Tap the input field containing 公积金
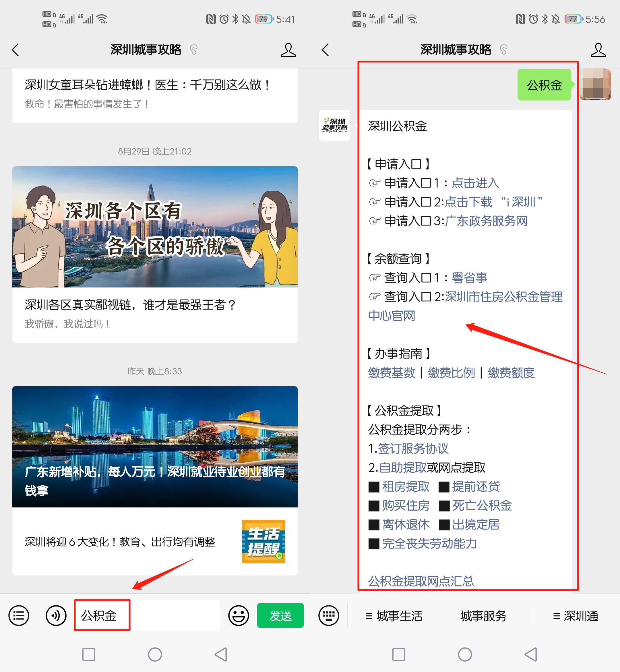 (102, 616)
